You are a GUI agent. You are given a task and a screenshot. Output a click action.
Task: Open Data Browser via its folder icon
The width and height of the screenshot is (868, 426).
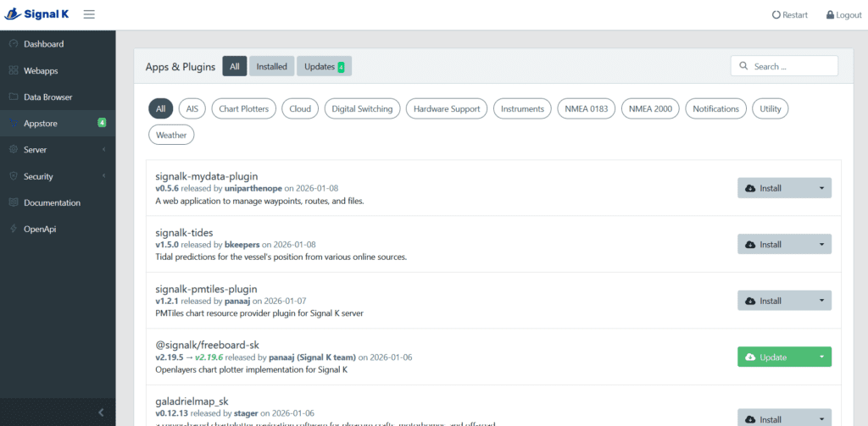click(x=14, y=97)
